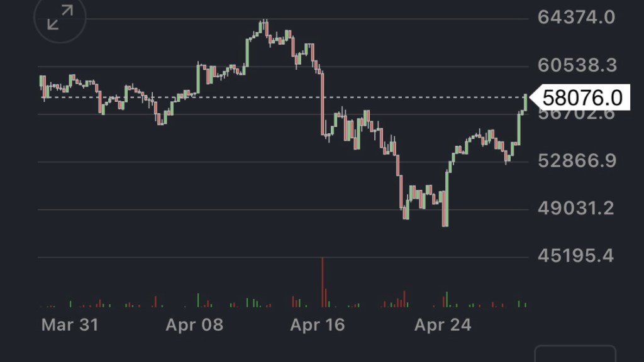
Task: Select the Apr 24 date label
Action: point(443,325)
